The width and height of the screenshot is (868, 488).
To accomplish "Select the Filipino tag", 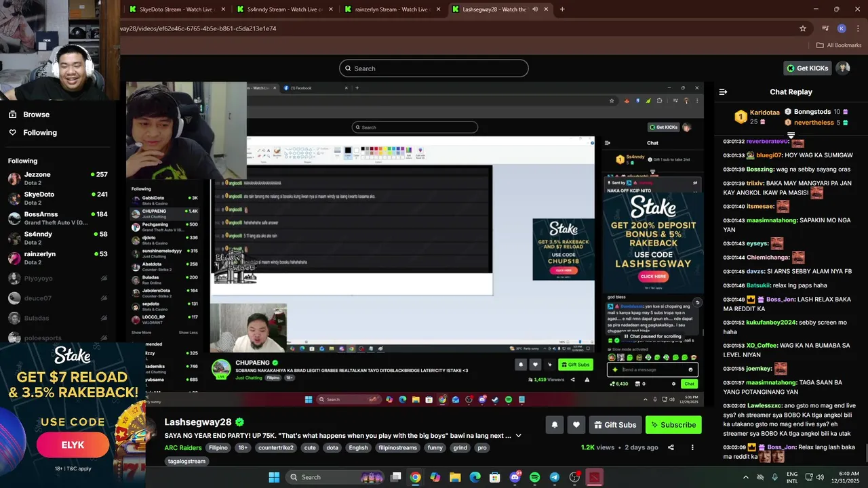I will click(218, 447).
